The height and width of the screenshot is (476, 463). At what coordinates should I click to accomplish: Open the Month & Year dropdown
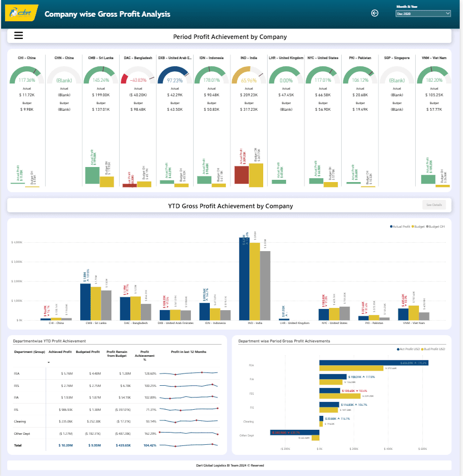click(x=423, y=14)
